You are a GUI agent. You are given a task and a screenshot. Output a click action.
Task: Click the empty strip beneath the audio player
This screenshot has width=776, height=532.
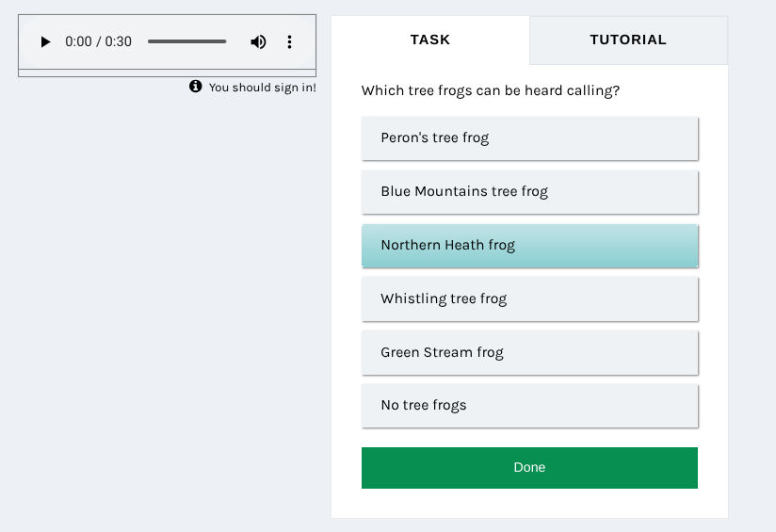(x=167, y=73)
